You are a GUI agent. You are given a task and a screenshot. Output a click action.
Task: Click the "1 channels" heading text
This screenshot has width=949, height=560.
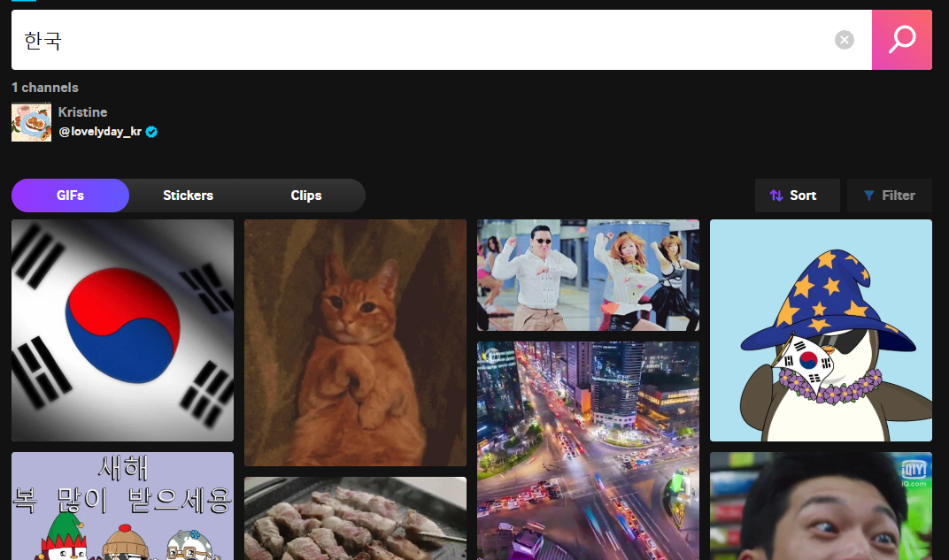point(45,88)
